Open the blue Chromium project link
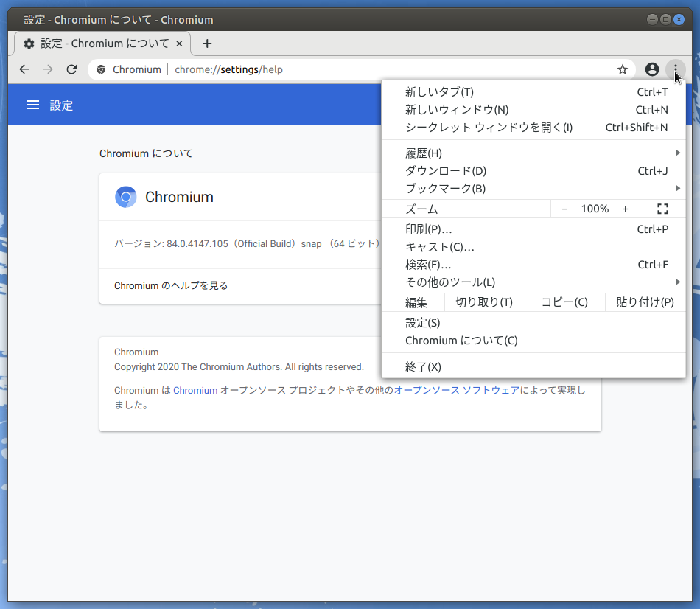 point(195,390)
